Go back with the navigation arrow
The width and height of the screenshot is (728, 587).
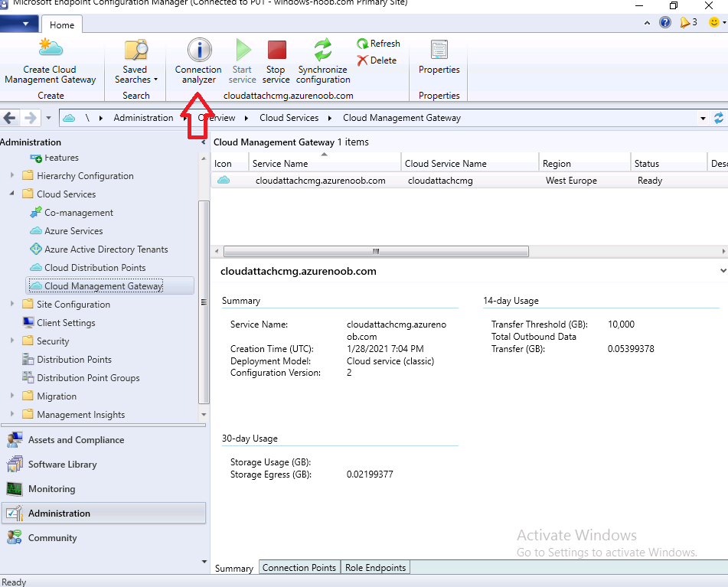tap(10, 118)
